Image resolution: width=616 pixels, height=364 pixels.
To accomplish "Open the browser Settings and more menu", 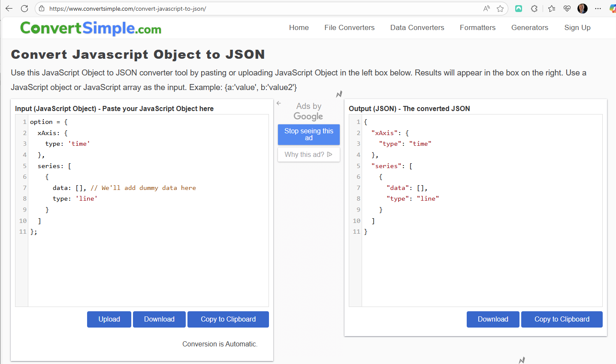I will (x=598, y=9).
